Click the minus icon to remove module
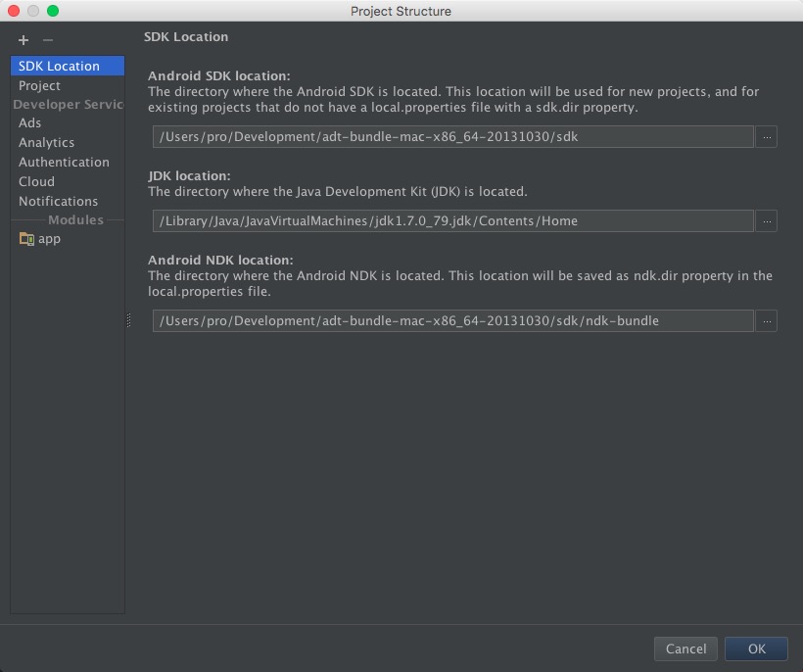The width and height of the screenshot is (803, 672). pyautogui.click(x=48, y=40)
